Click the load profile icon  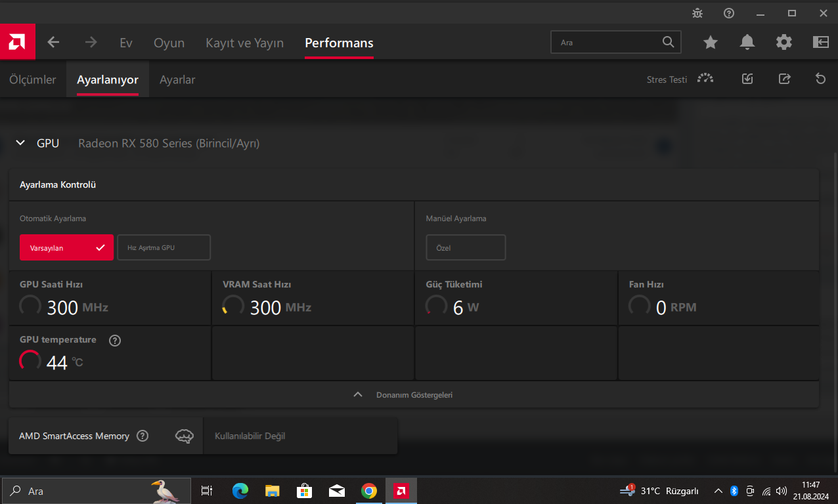coord(747,79)
